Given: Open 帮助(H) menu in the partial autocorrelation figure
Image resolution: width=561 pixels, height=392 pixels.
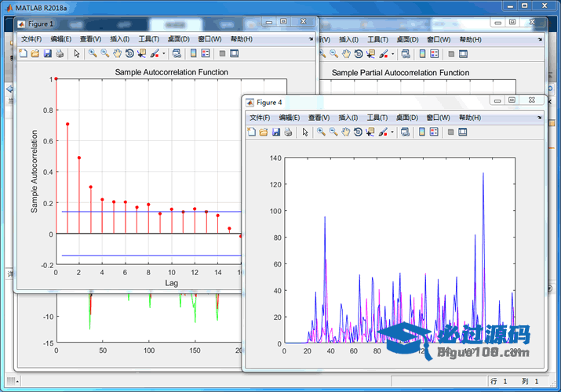Looking at the screenshot, I should (471, 38).
